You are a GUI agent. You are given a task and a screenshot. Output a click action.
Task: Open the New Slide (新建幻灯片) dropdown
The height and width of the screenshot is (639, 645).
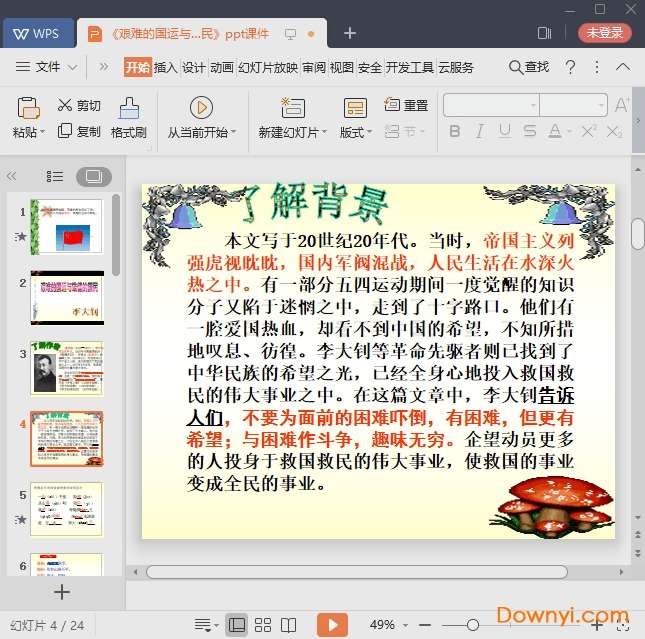pyautogui.click(x=292, y=132)
